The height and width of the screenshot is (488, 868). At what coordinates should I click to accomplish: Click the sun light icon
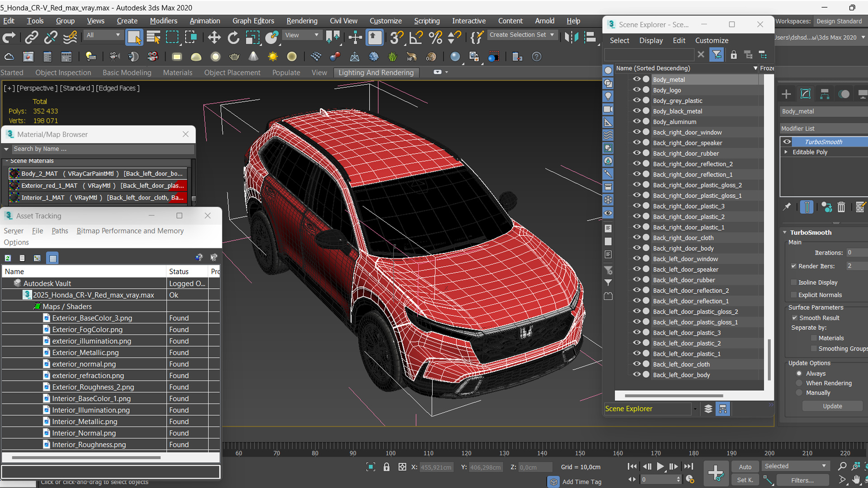coord(273,57)
